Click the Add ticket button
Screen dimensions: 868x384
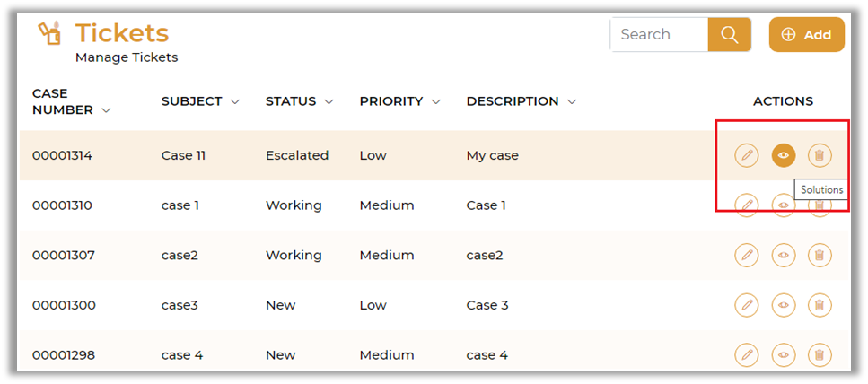806,35
